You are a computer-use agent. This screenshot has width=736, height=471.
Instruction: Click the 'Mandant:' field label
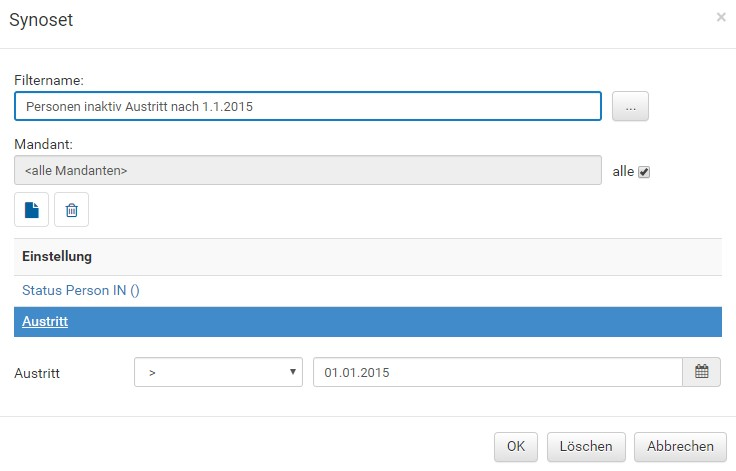pyautogui.click(x=42, y=144)
